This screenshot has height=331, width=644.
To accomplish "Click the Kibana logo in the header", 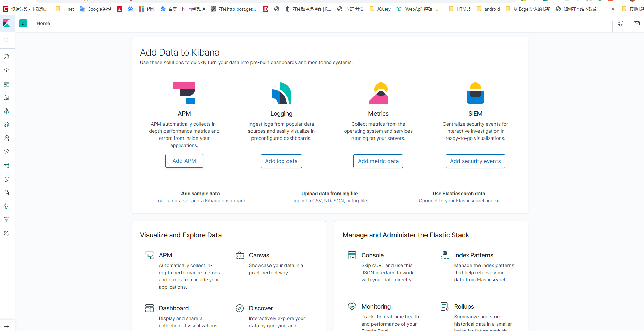I will [x=6, y=23].
